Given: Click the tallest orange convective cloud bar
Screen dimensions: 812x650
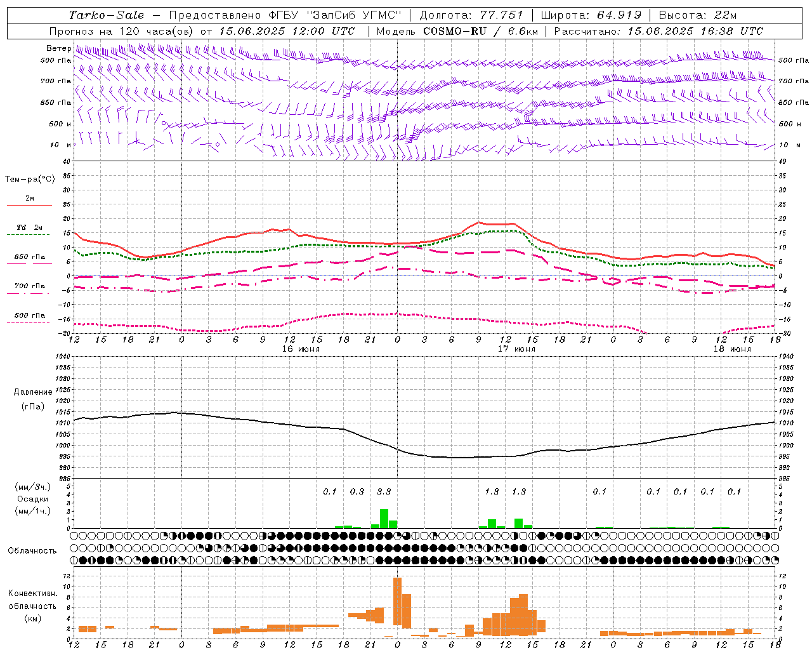Looking at the screenshot, I should [397, 602].
